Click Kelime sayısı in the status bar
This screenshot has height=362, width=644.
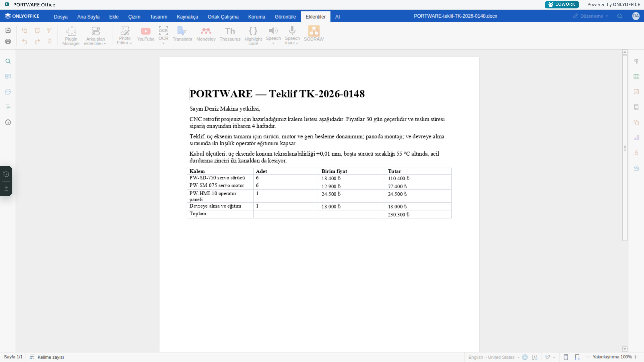point(46,357)
